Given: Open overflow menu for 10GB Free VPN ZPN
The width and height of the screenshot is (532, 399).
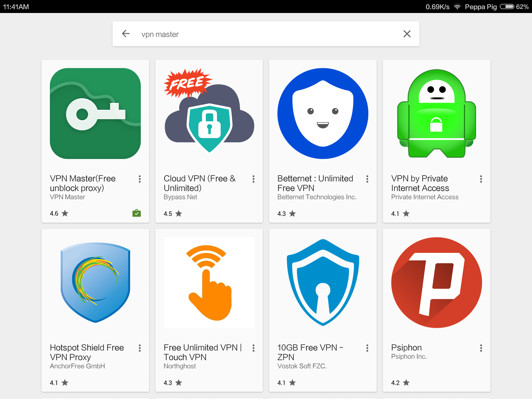Looking at the screenshot, I should click(x=367, y=348).
